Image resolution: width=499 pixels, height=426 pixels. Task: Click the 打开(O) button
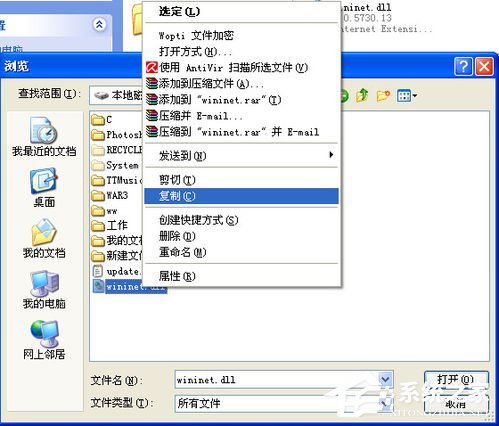pos(456,380)
